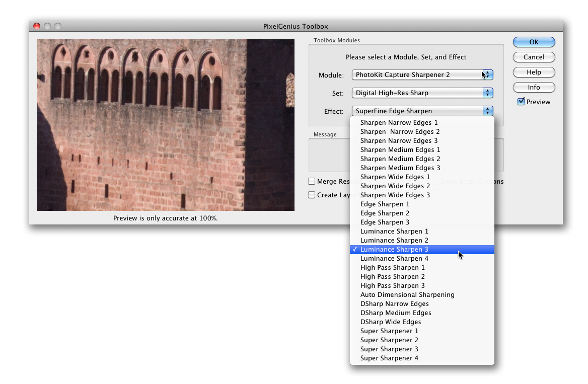Select Super Sharpener 3
588x384 pixels.
(422, 349)
